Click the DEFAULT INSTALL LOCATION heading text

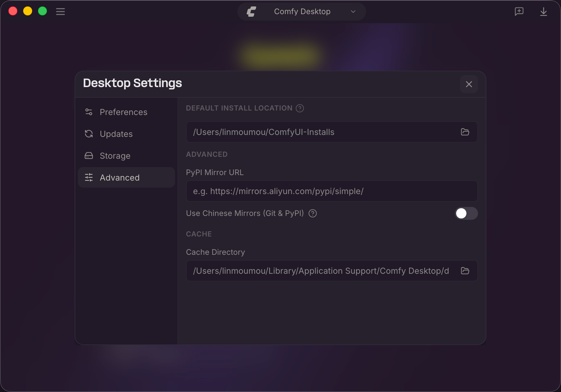(x=239, y=108)
